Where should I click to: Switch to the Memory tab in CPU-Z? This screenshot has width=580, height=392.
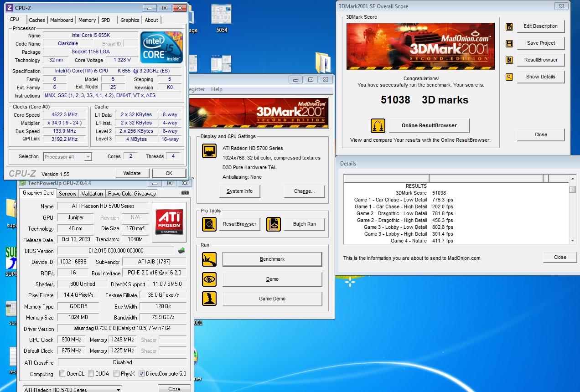tap(87, 20)
